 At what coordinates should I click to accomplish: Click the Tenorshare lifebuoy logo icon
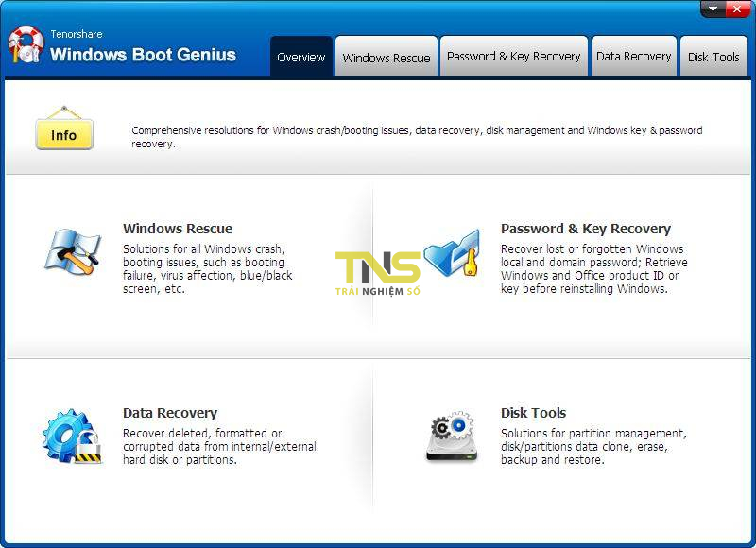pyautogui.click(x=26, y=44)
